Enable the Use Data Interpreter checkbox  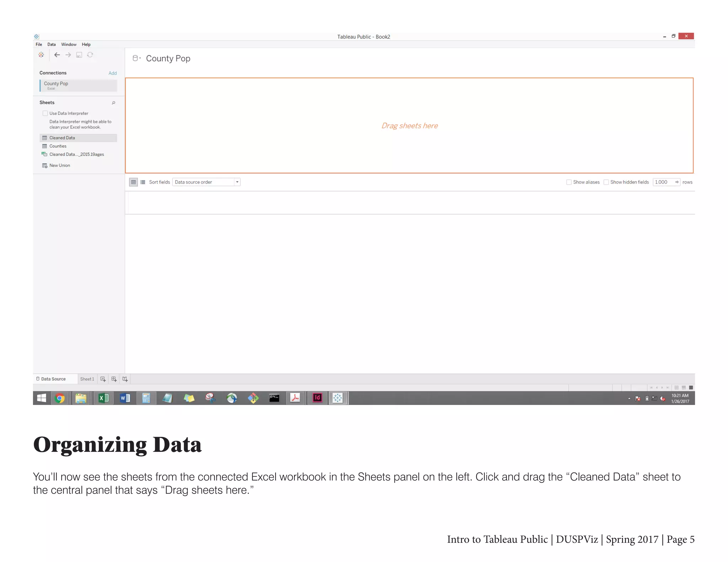45,113
